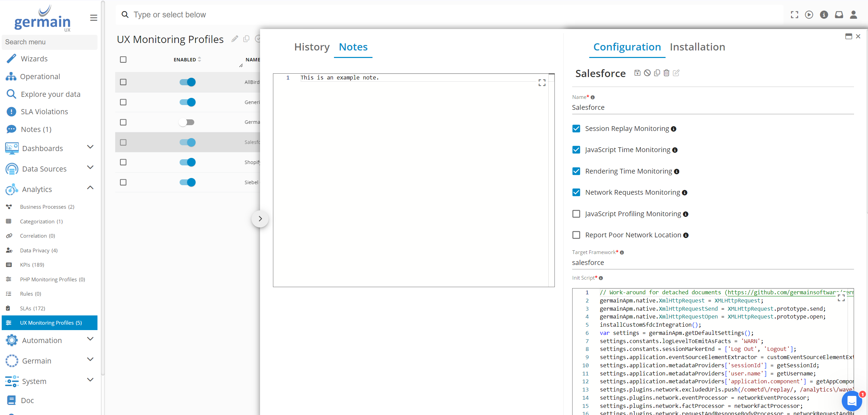Go to KPIs (189) under Analytics
Image resolution: width=868 pixels, height=415 pixels.
click(x=32, y=265)
